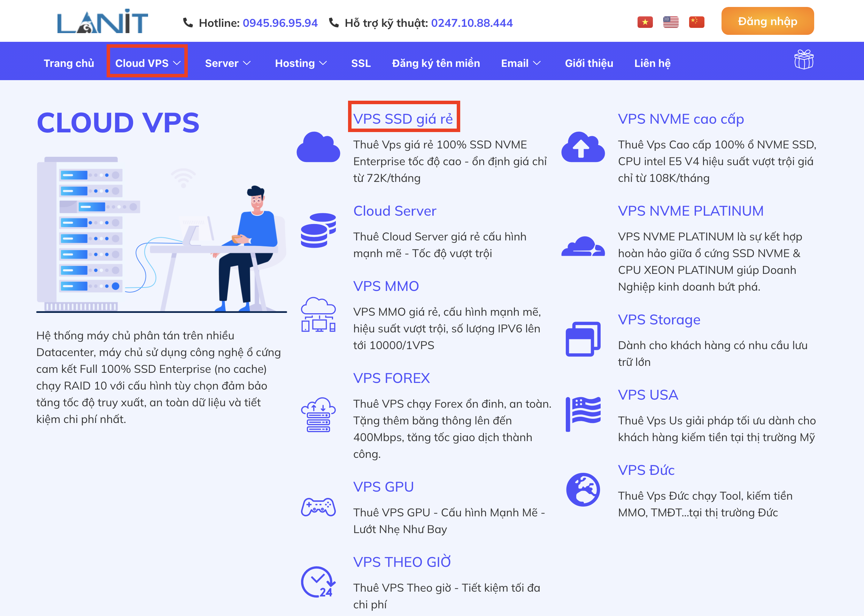Select the Chinese flag language option
The width and height of the screenshot is (864, 616).
(x=696, y=22)
